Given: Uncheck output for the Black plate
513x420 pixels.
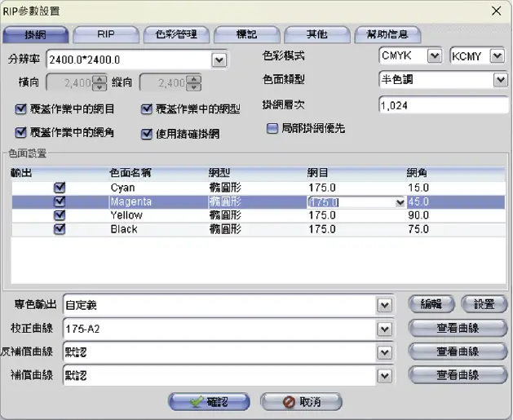Looking at the screenshot, I should [59, 230].
